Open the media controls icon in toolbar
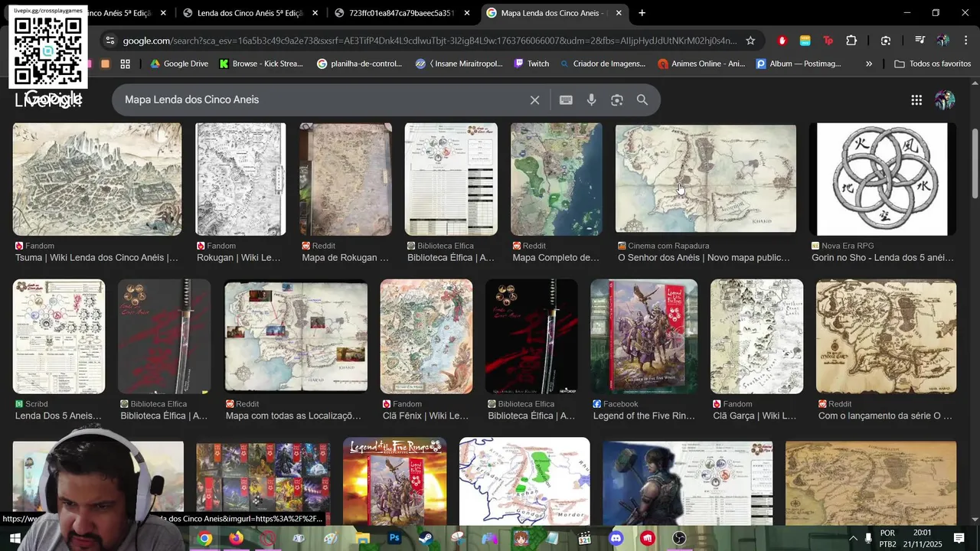This screenshot has width=980, height=551. coord(920,41)
